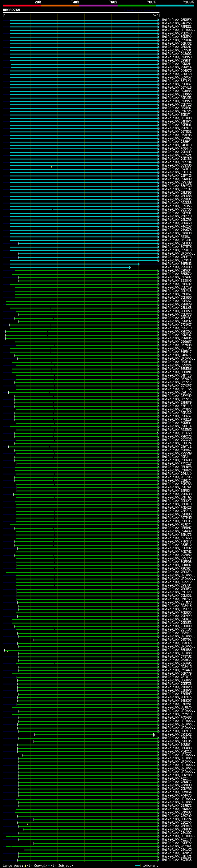The width and height of the screenshot is (197, 868).
Task: Select the UniRef100_Q9M634 label
Action: tap(177, 270)
